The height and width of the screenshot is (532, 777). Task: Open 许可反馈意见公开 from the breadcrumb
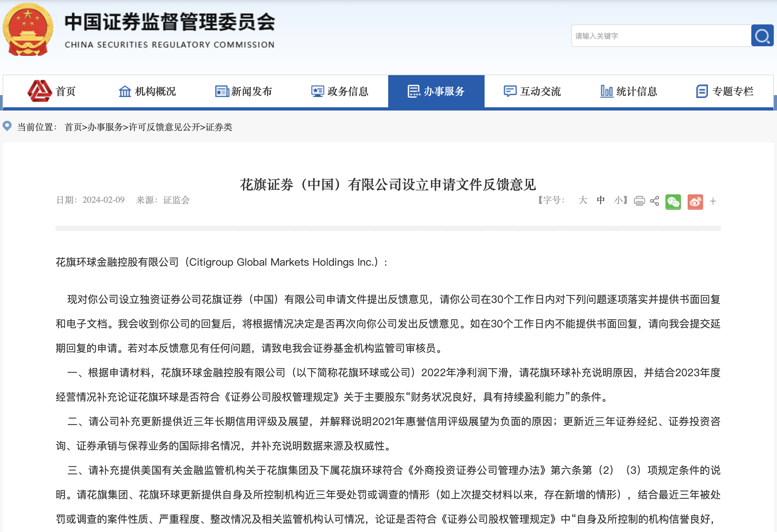164,127
